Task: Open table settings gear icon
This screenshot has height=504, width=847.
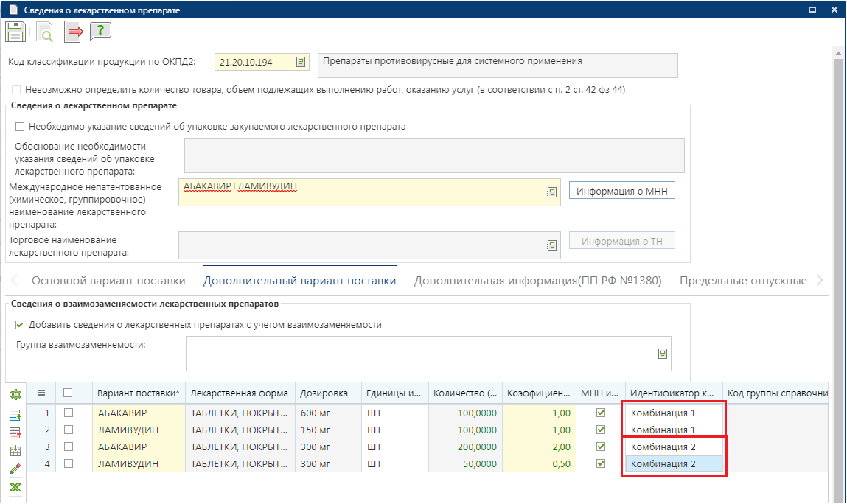Action: click(15, 394)
